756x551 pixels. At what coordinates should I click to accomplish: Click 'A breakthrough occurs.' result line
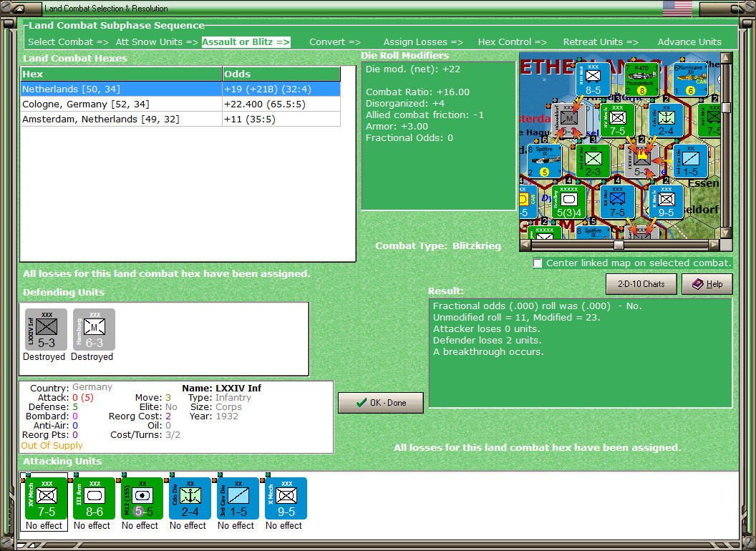tap(488, 352)
